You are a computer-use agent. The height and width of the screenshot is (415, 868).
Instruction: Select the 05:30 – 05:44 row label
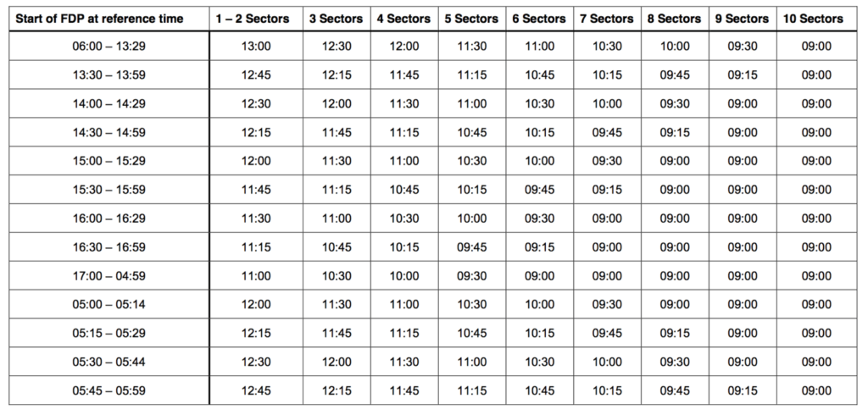pos(109,362)
